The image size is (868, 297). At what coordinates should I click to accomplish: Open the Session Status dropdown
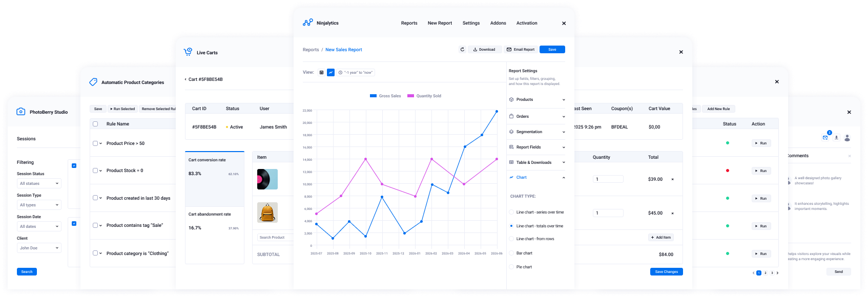(39, 183)
